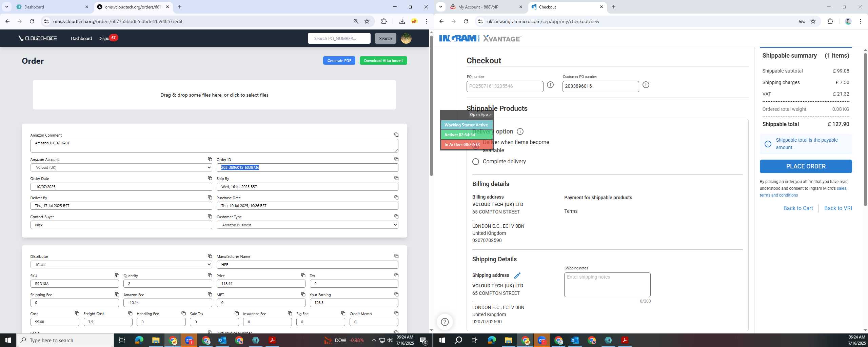This screenshot has width=868, height=347.
Task: Open File Explorer on right taskbar
Action: (508, 340)
